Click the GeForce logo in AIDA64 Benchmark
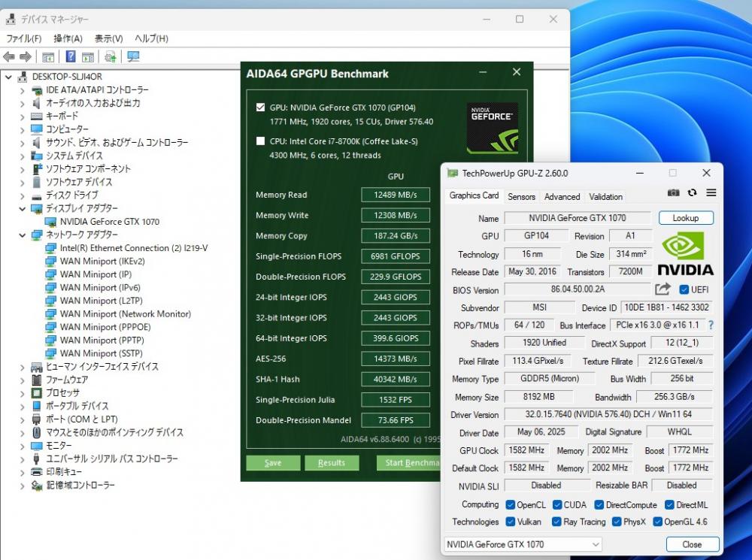Screen dimensions: 752x560 point(492,128)
